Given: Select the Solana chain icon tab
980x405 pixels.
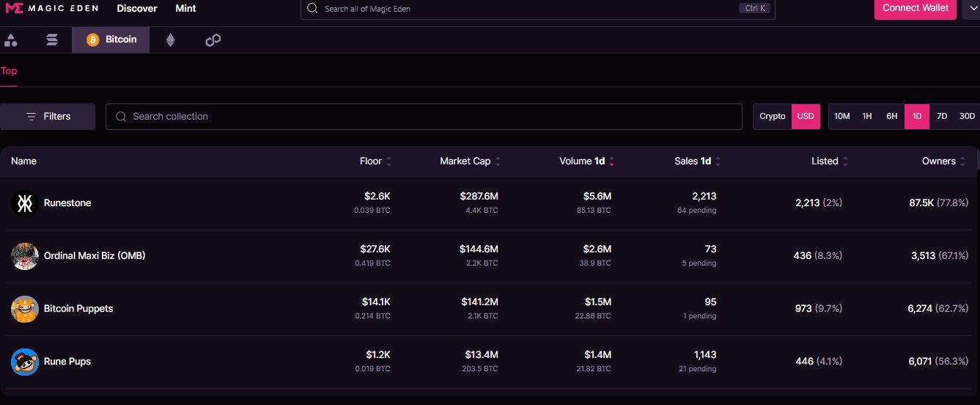Looking at the screenshot, I should 52,40.
